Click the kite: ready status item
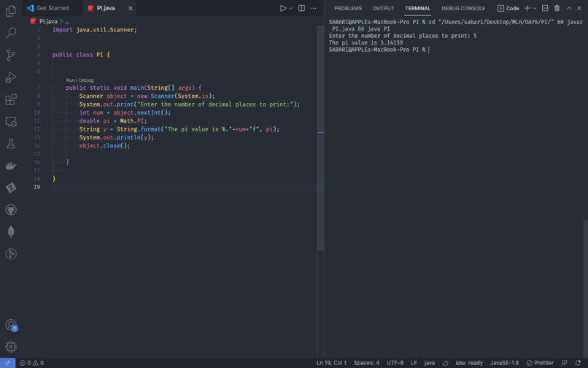 (x=469, y=363)
